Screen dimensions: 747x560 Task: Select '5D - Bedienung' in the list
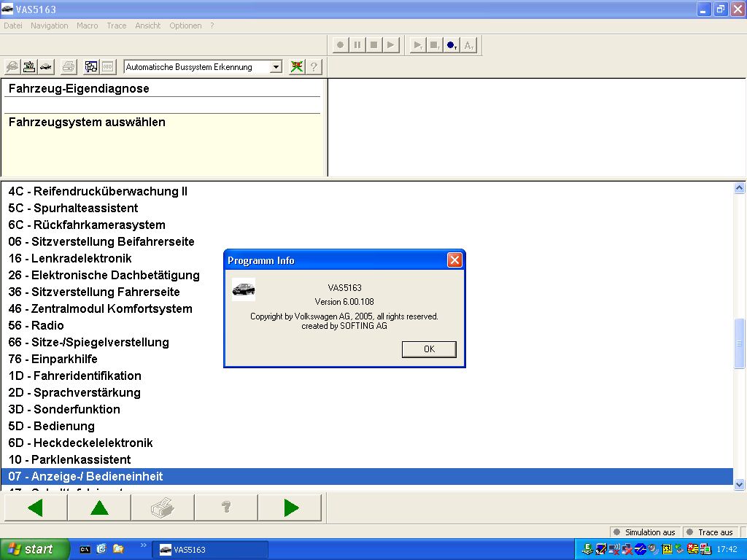point(367,426)
